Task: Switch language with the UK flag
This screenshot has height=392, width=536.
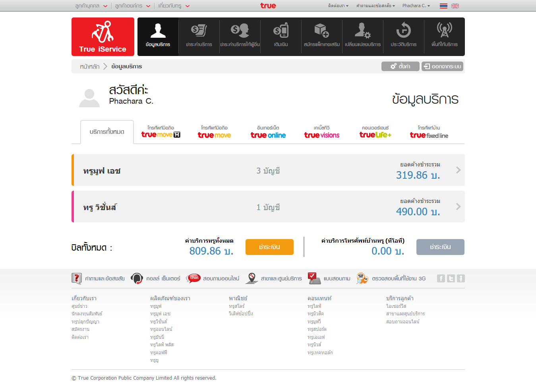Action: coord(455,6)
